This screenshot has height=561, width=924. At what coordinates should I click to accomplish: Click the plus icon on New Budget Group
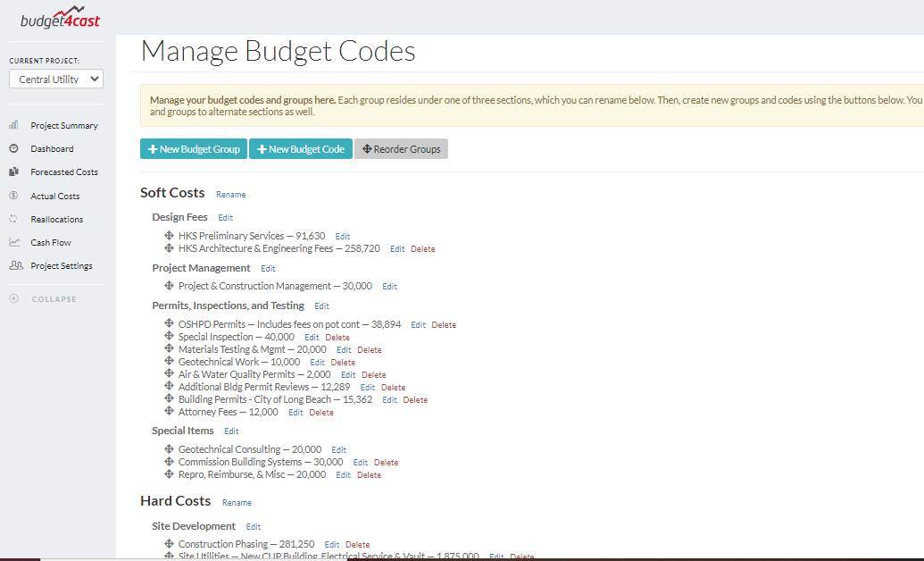(153, 149)
